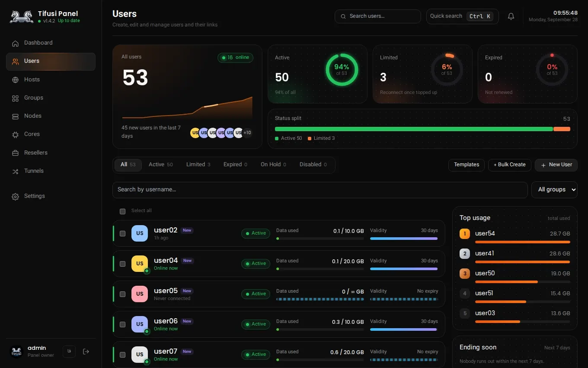Viewport: 588px width, 368px height.
Task: Click the Active 94% ring chart
Action: coord(342,70)
